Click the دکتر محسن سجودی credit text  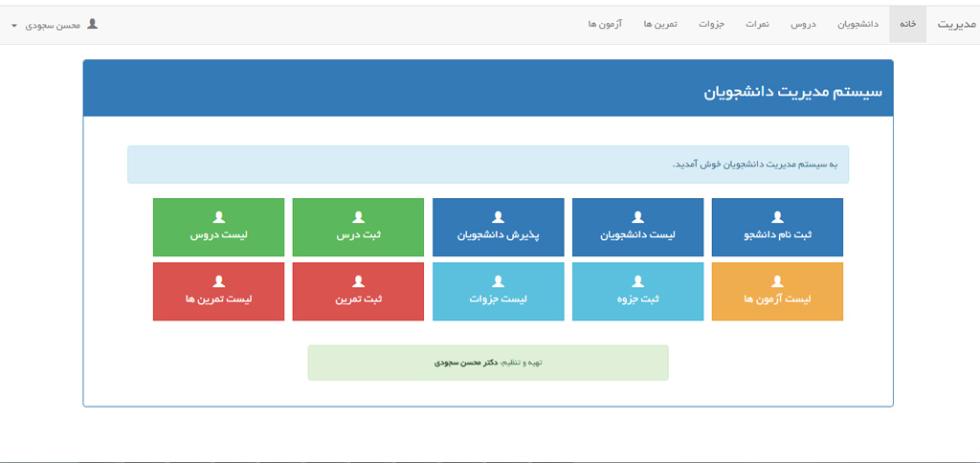(x=466, y=363)
